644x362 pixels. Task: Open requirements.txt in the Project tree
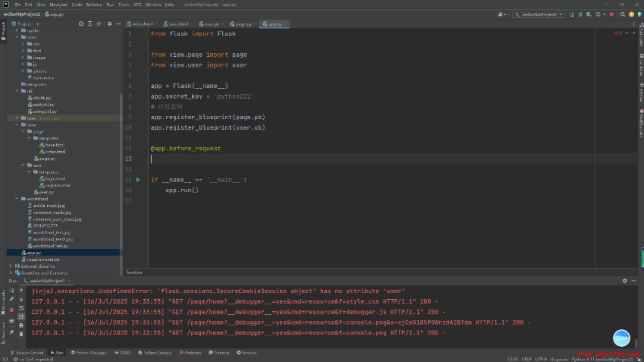point(43,259)
